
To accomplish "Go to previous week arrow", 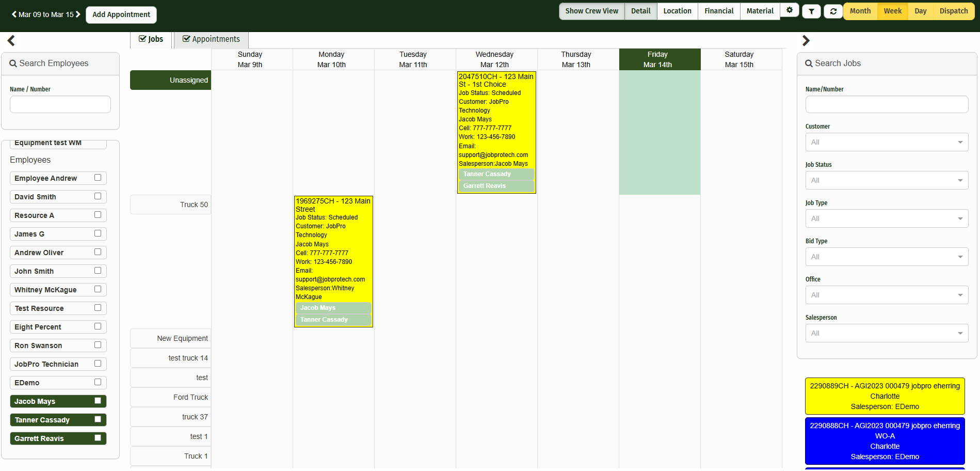I will pos(14,14).
